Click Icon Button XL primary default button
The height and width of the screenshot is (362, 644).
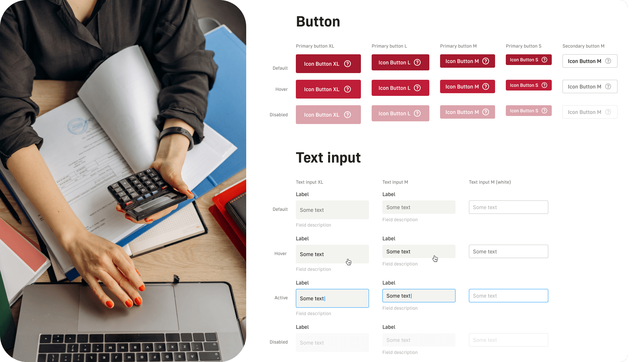328,64
